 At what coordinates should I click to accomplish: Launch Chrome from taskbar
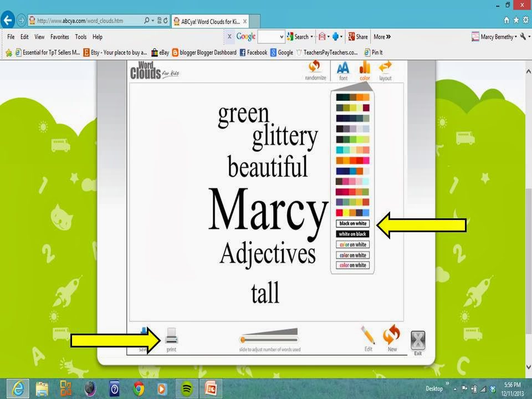click(x=139, y=389)
